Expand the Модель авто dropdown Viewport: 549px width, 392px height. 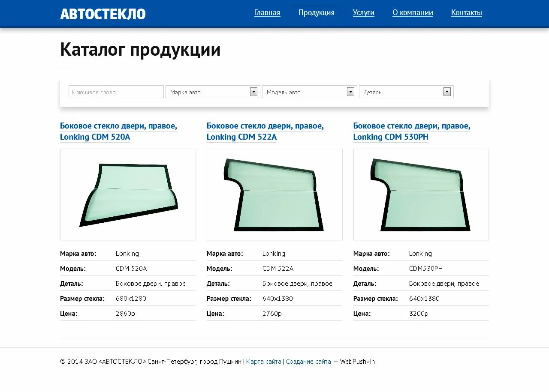pyautogui.click(x=309, y=92)
